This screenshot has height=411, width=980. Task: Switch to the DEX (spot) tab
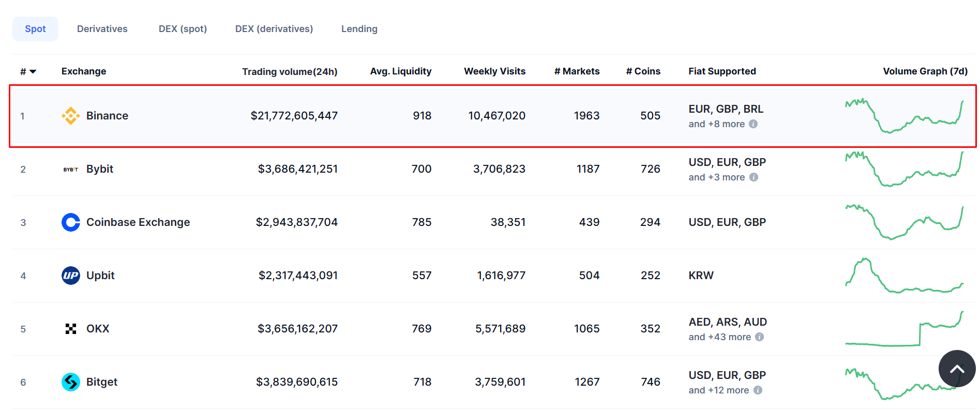[183, 29]
